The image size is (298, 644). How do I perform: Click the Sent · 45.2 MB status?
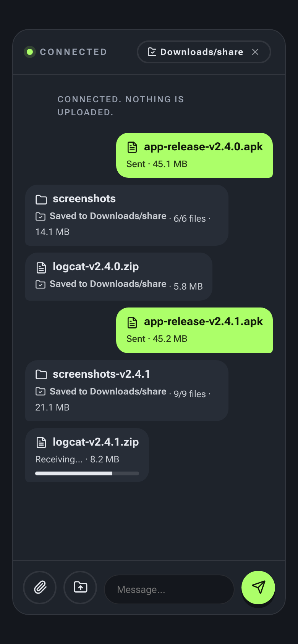click(x=157, y=339)
